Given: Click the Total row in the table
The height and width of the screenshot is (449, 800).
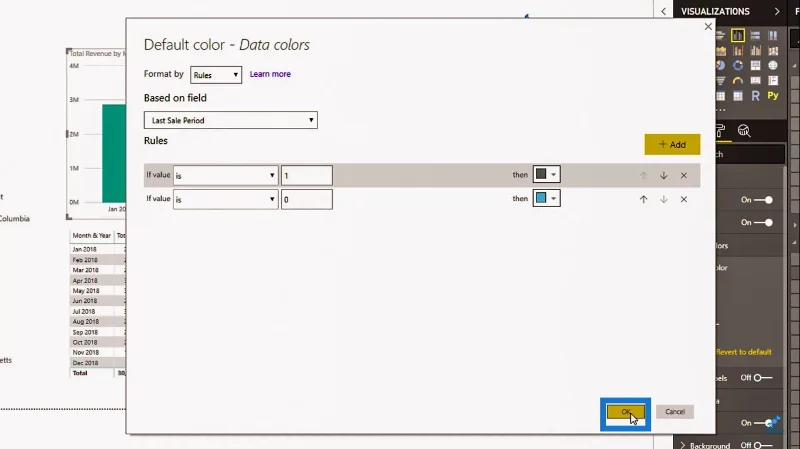Looking at the screenshot, I should coord(97,373).
